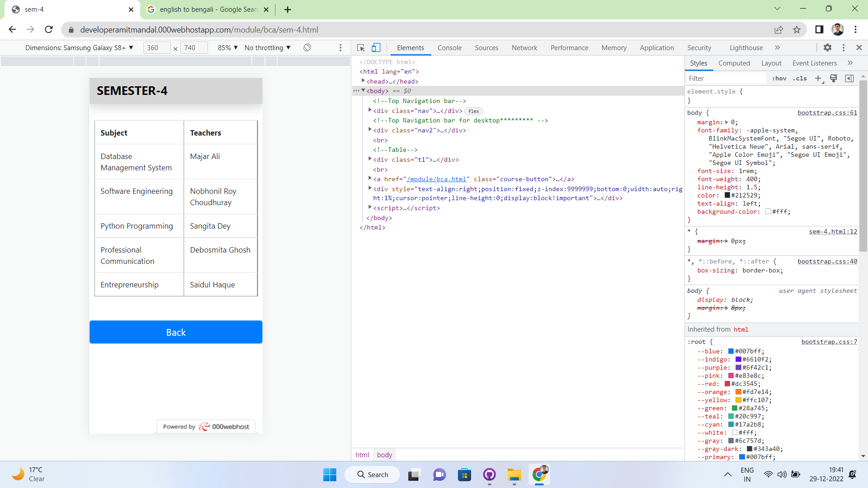Click the browser back arrow
The image size is (868, 488).
coord(12,29)
